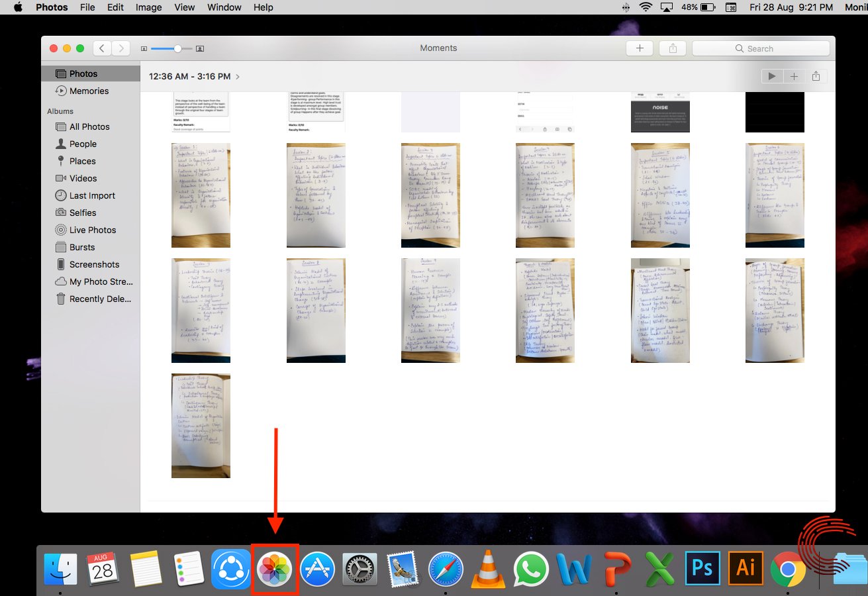Play slideshow of the moment
This screenshot has height=596, width=868.
click(x=771, y=76)
